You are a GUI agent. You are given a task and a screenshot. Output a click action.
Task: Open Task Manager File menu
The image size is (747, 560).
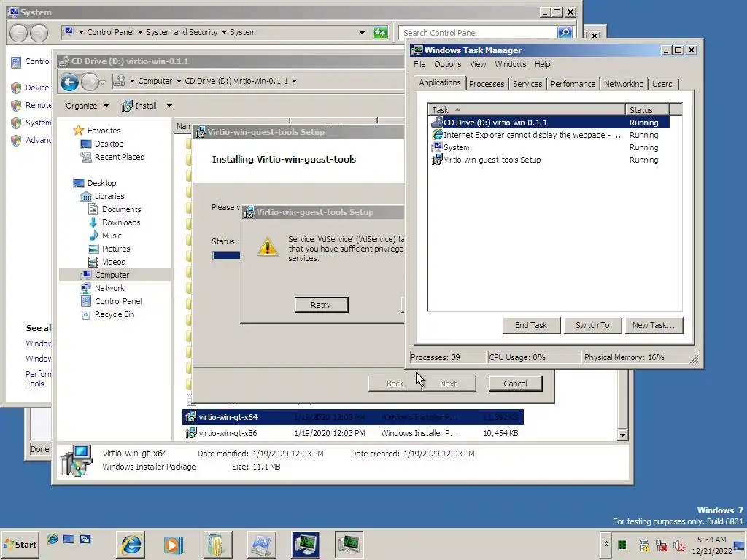point(419,64)
